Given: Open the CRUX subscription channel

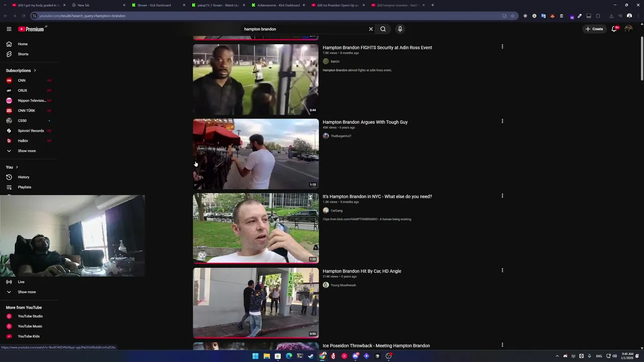Looking at the screenshot, I should 29,90.
